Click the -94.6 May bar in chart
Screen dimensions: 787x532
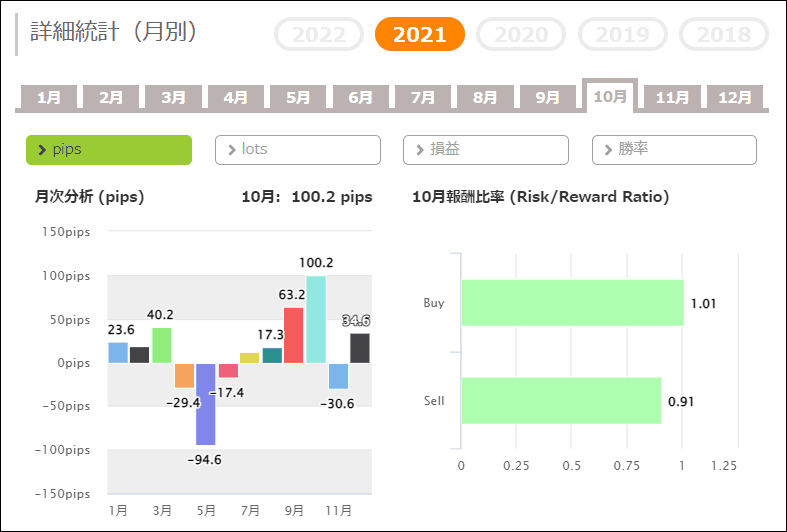206,404
